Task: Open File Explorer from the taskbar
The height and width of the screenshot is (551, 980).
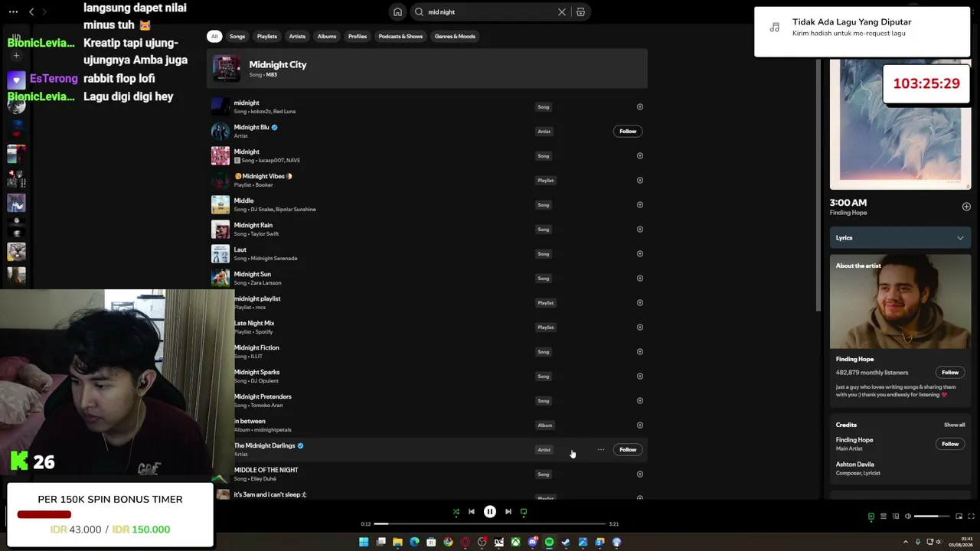Action: 397,542
